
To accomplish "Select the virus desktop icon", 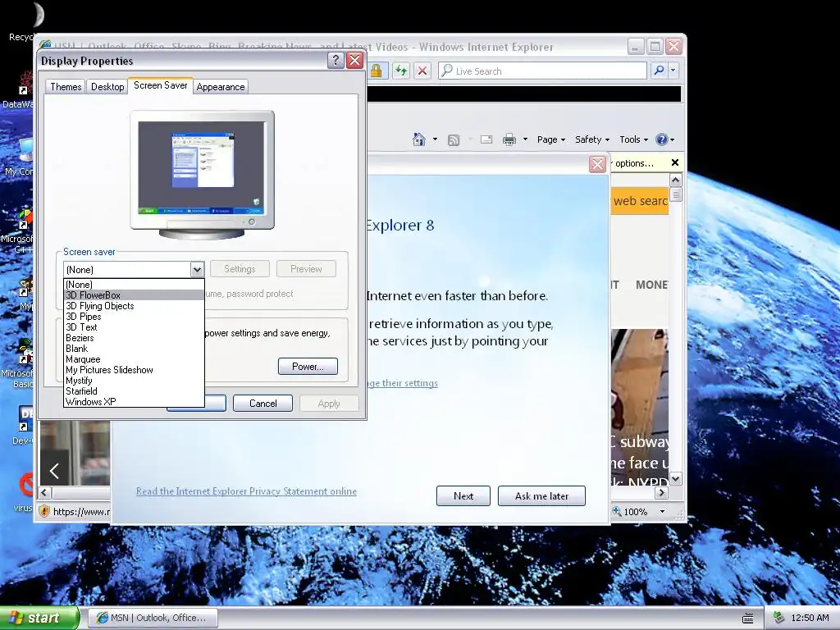I will point(24,492).
